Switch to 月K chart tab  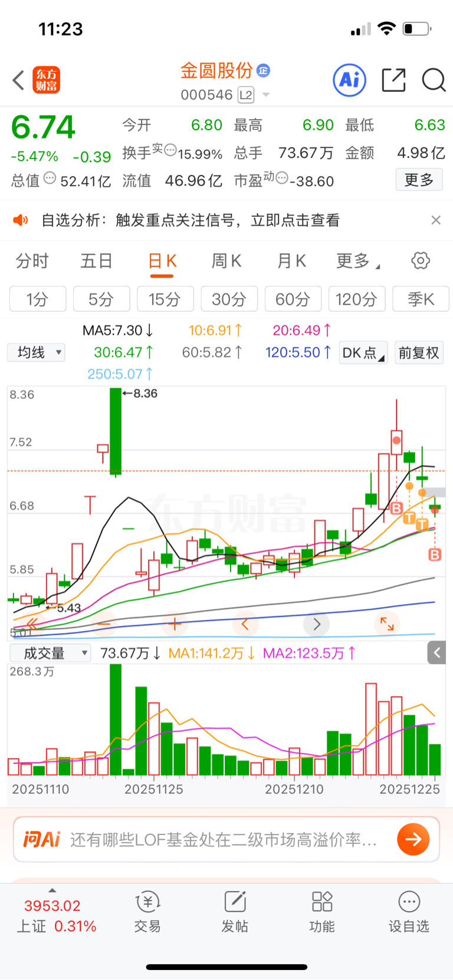click(x=291, y=261)
